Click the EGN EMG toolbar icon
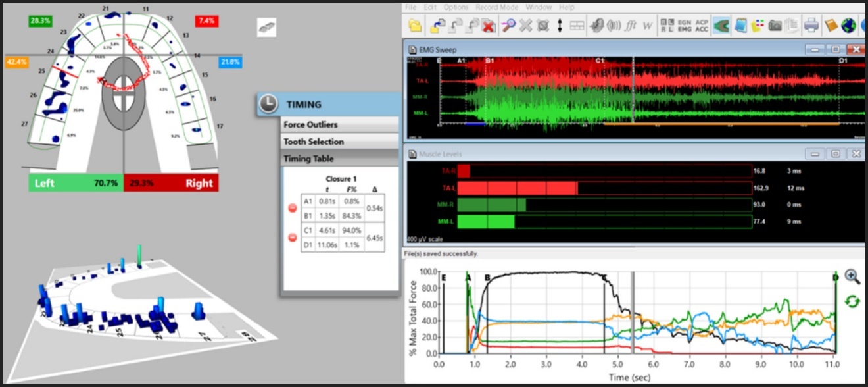868x387 pixels. (685, 26)
